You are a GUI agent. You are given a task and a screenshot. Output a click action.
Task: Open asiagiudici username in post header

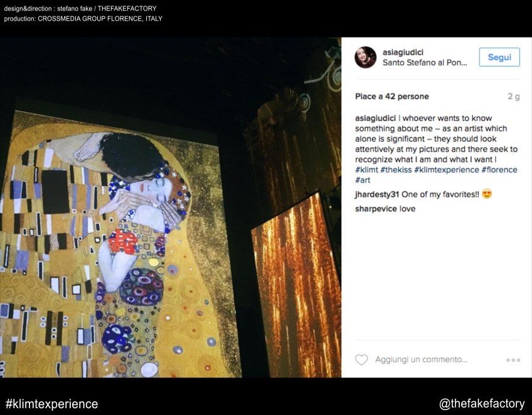pos(403,52)
